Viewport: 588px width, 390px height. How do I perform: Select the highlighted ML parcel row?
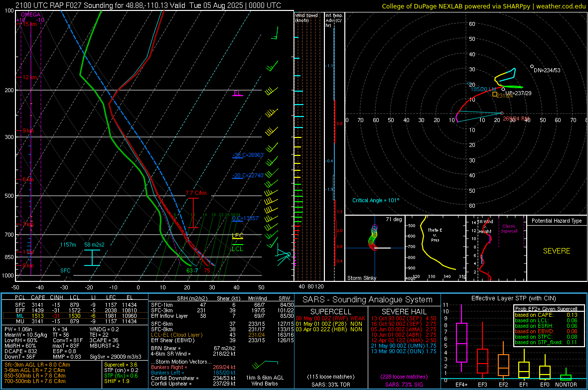coord(75,316)
